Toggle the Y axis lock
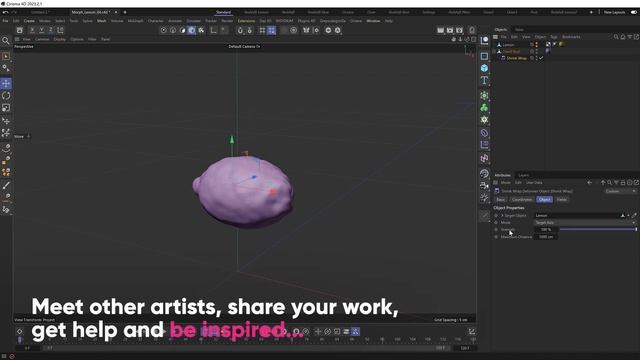The image size is (640, 360). [41, 30]
